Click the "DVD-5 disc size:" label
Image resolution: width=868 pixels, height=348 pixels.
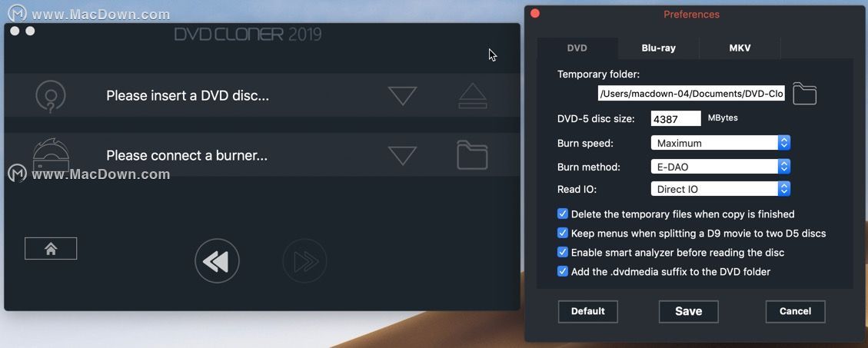click(x=596, y=118)
